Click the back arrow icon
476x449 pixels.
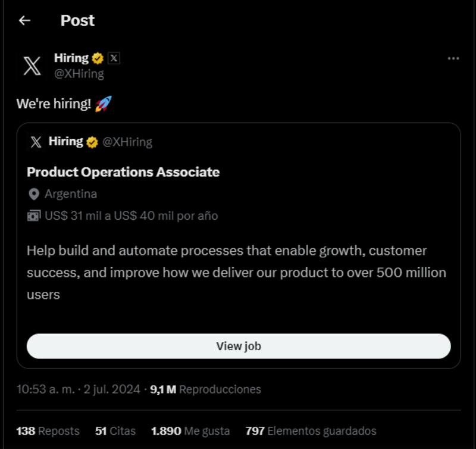tap(24, 21)
